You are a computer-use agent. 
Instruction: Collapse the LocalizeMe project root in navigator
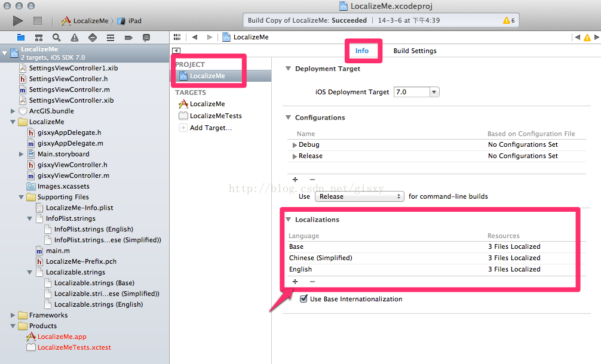(4, 54)
